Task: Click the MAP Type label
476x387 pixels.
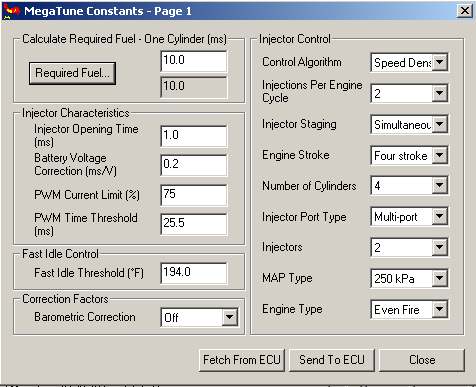Action: point(287,278)
